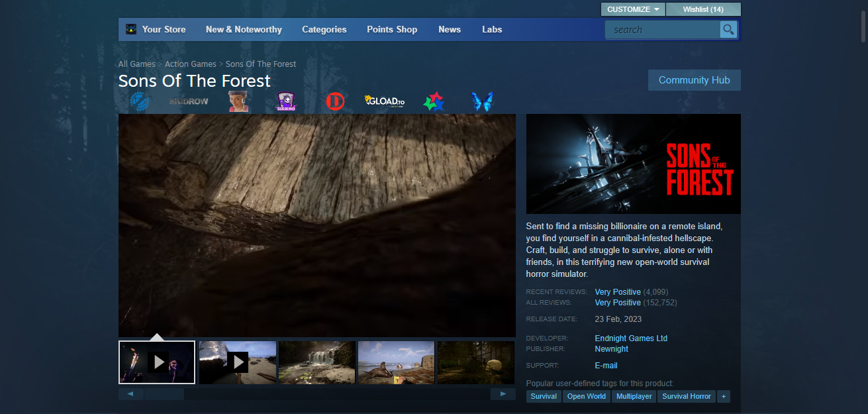Click the store search field
This screenshot has width=868, height=414.
662,30
